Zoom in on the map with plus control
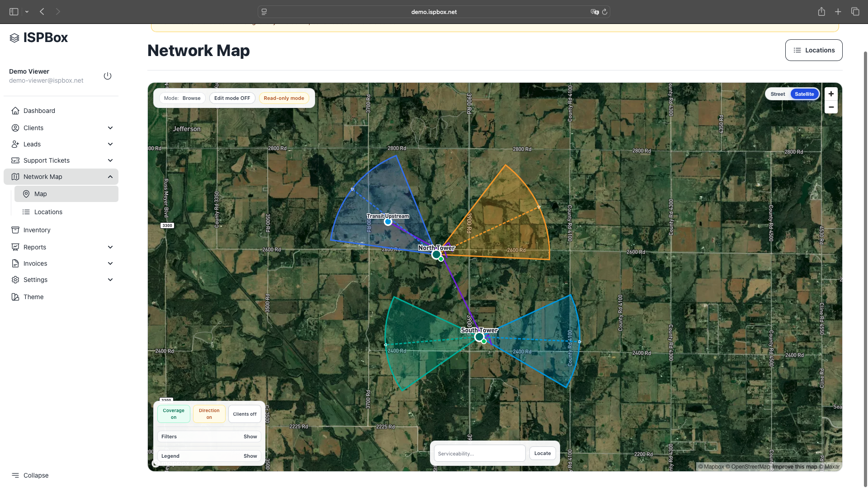 (831, 94)
